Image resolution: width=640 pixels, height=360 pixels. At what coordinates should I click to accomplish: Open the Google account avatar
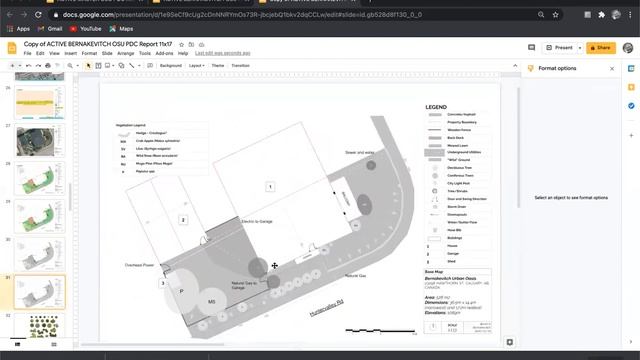628,48
